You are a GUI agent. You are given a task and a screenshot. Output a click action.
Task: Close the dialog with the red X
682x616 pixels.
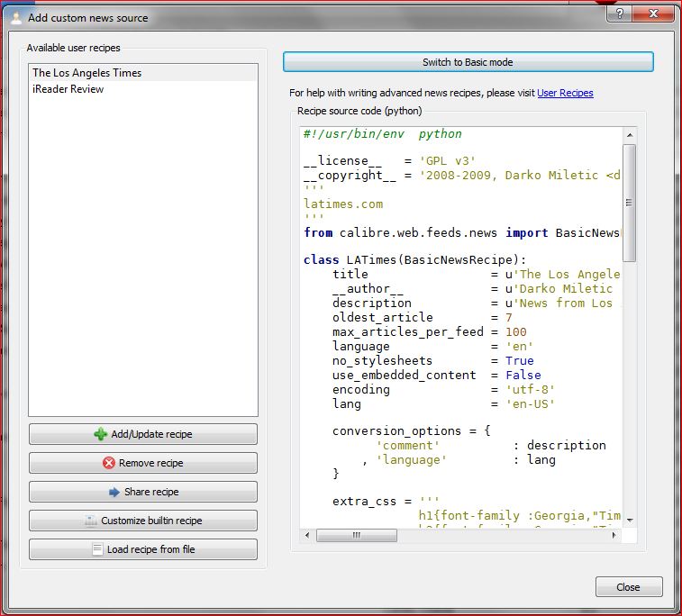point(652,15)
